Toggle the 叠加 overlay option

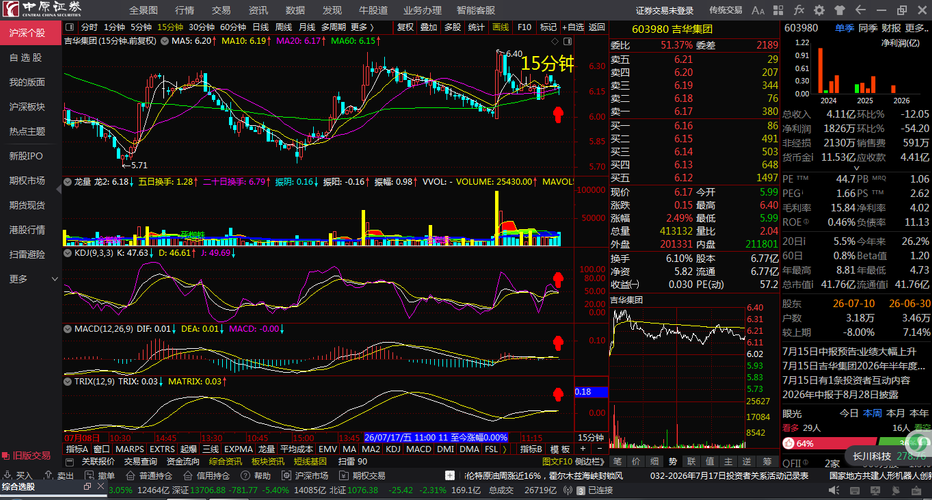click(429, 27)
